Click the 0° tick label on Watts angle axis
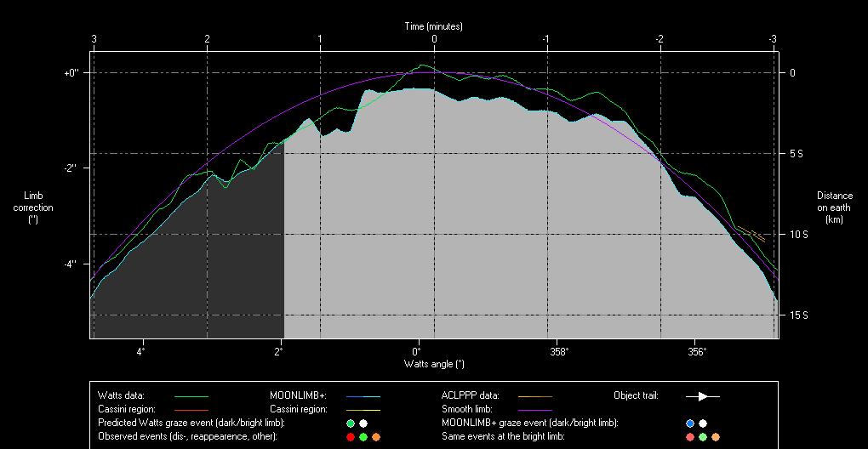868x449 pixels. click(x=417, y=350)
